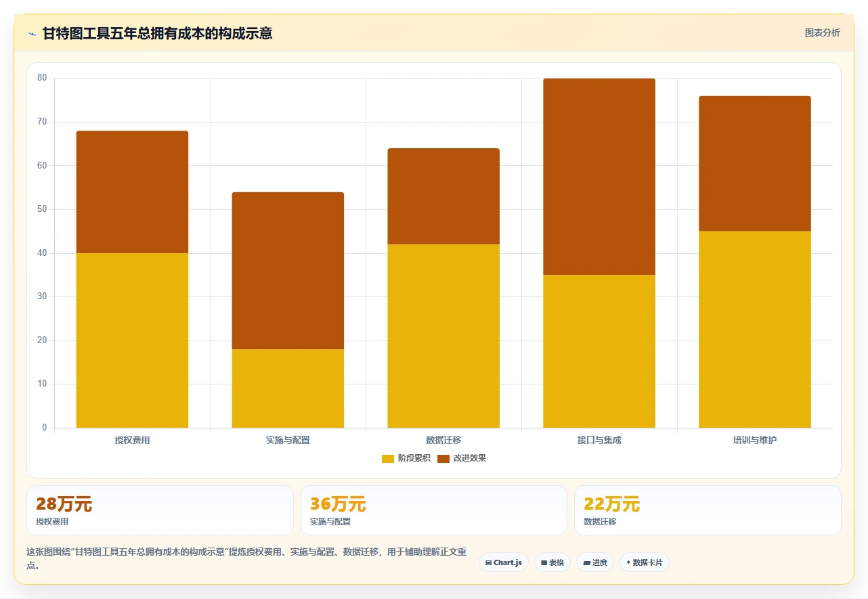Select the 36万元 实施与配置 data card
This screenshot has width=868, height=599.
pos(434,510)
